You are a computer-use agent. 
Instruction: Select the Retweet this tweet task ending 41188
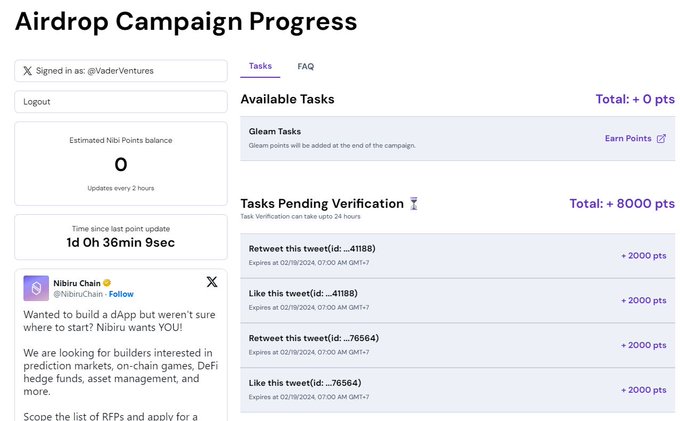coord(458,255)
